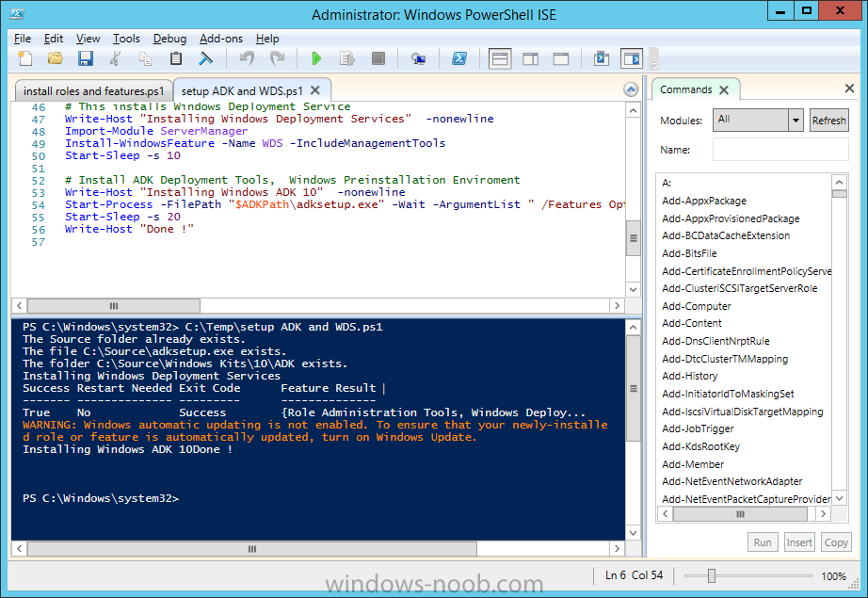
Task: Select Add-DnsClientNrptRule command
Action: [715, 341]
